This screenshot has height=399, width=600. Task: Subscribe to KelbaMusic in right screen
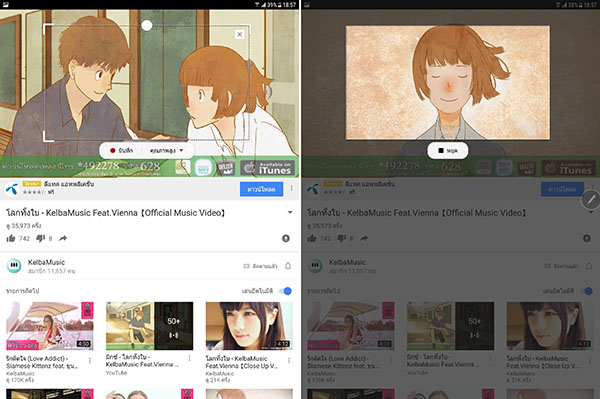[562, 266]
